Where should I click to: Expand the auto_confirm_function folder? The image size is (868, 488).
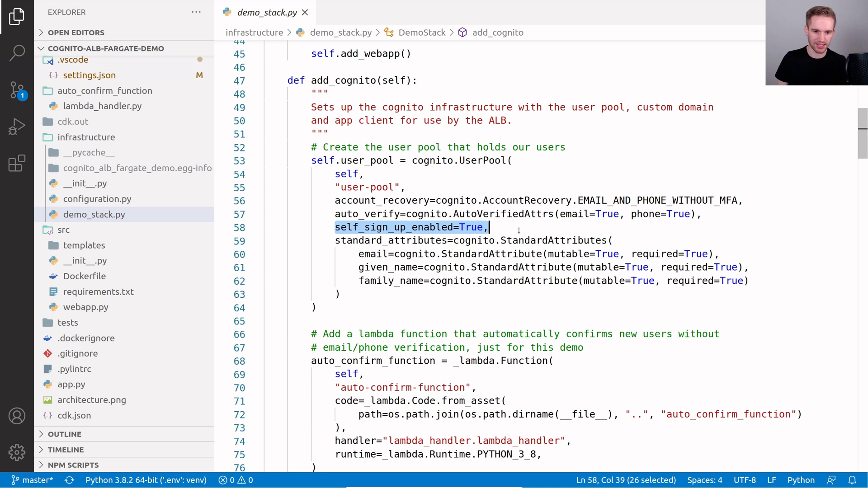point(105,90)
